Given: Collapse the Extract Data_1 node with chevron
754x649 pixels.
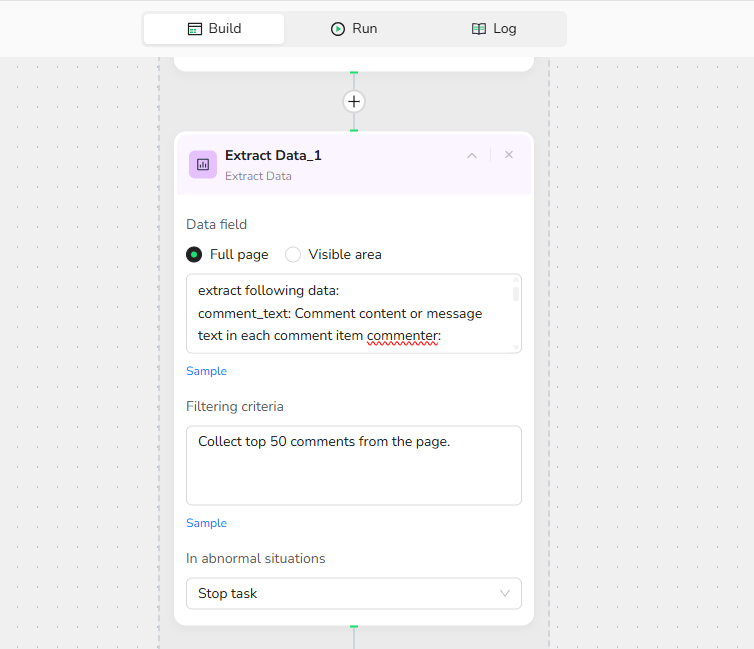Looking at the screenshot, I should click(472, 155).
